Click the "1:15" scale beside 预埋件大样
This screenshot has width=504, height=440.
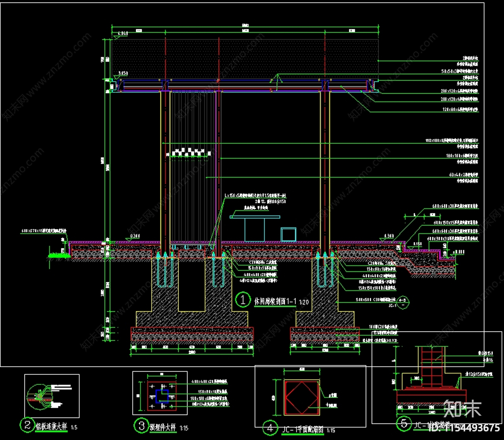point(184,428)
